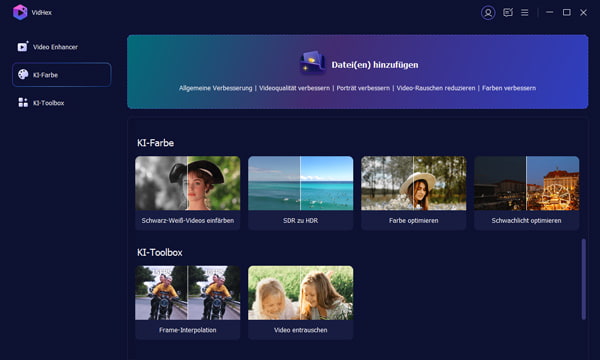The height and width of the screenshot is (360, 600).
Task: Open the Schwachlicht optimieren thumbnail
Action: click(x=527, y=183)
